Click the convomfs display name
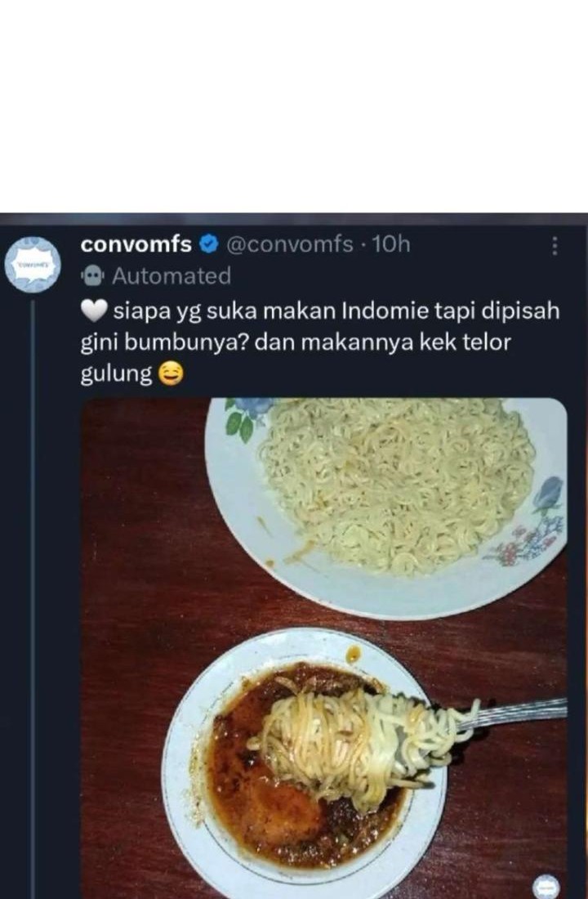This screenshot has height=899, width=588. pos(136,244)
